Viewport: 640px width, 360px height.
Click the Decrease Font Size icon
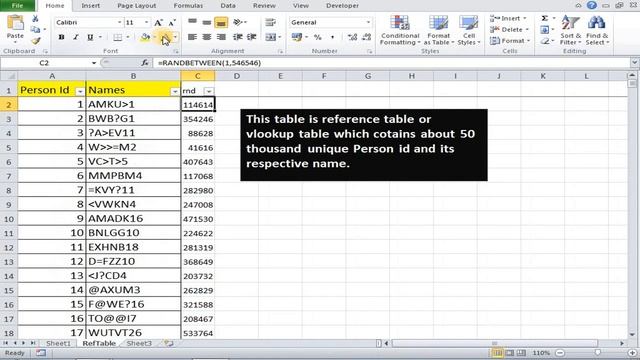172,22
